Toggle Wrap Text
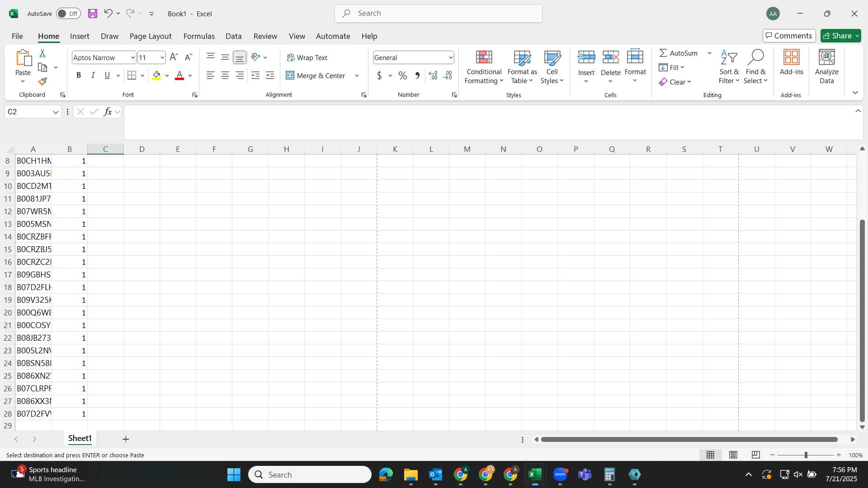 tap(307, 57)
